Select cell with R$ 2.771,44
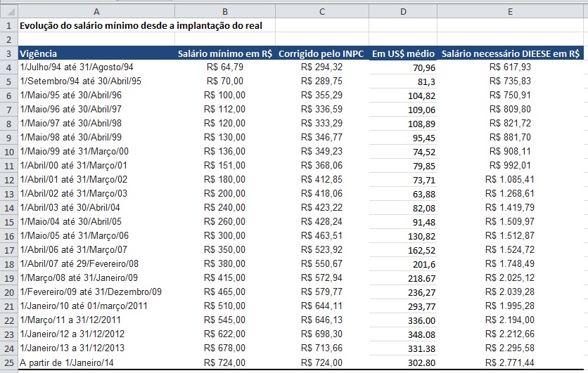The width and height of the screenshot is (588, 373). pos(511,362)
